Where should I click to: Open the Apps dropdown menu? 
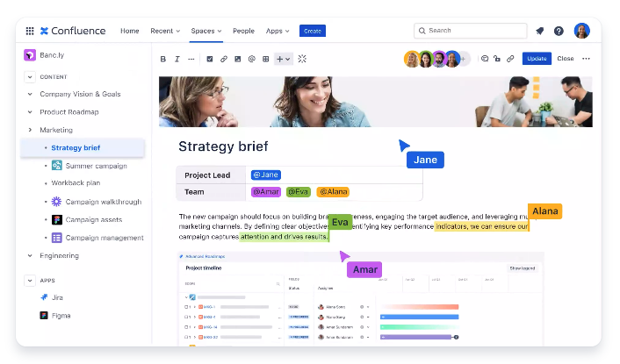click(x=278, y=31)
